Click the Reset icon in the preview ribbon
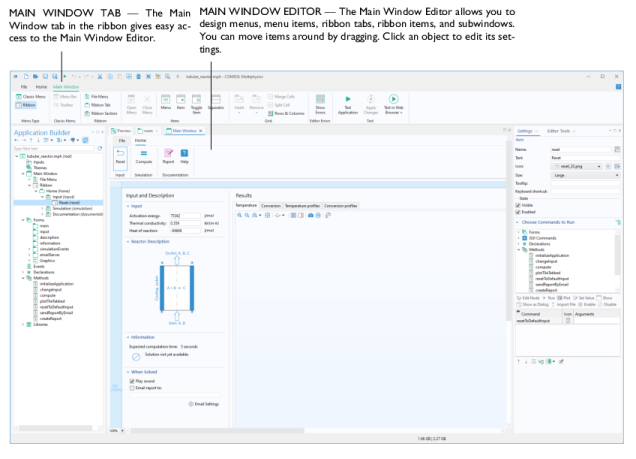This screenshot has width=636, height=459. [120, 155]
